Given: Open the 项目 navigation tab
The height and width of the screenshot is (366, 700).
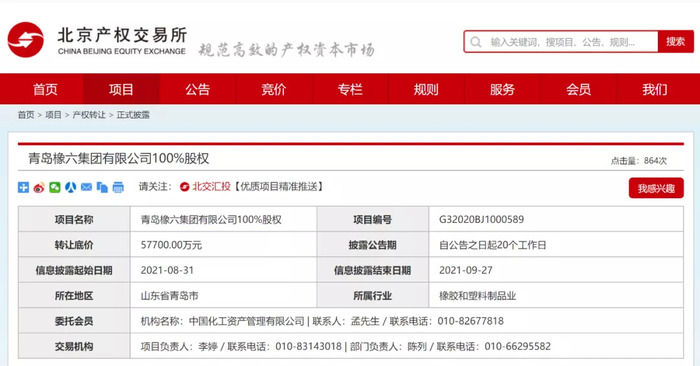Looking at the screenshot, I should 121,89.
